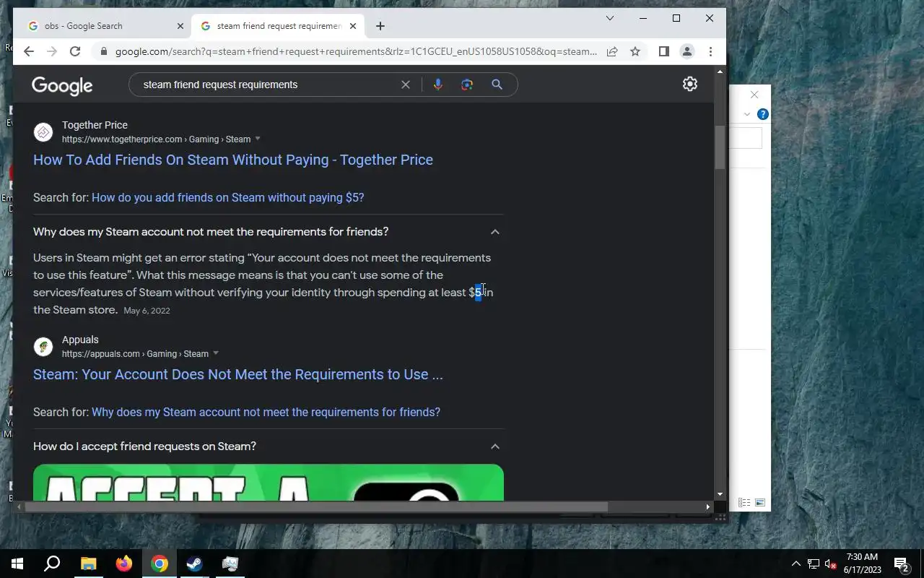Open options arrow beside appuals.com URL
Viewport: 924px width, 578px height.
[x=216, y=353]
